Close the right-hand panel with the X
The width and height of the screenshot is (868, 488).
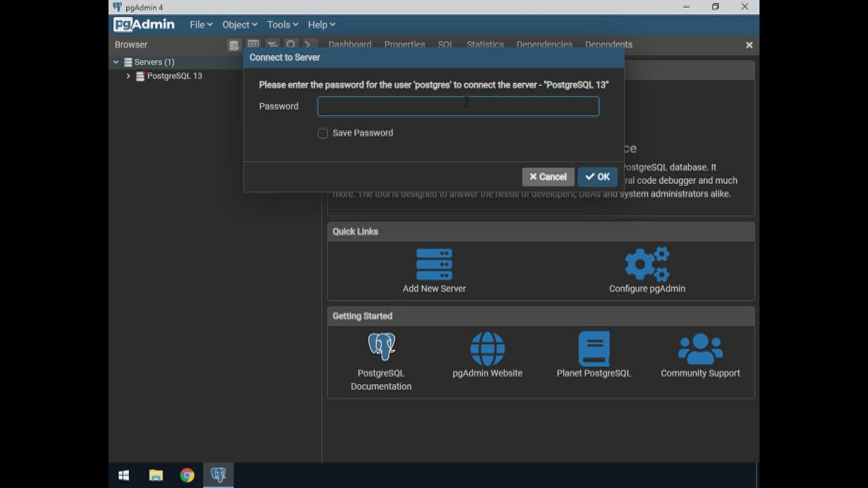(x=749, y=45)
